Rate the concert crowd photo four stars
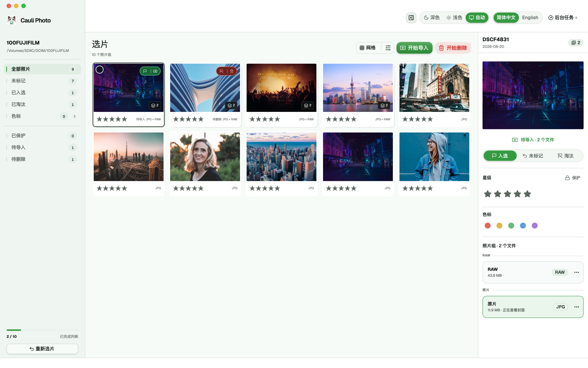This screenshot has width=588, height=368. click(x=271, y=119)
